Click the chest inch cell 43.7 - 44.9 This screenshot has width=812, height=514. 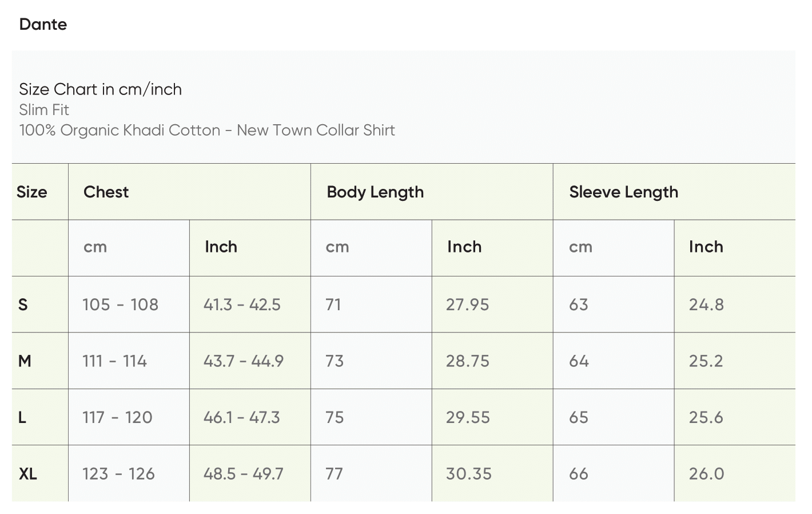[x=244, y=361]
